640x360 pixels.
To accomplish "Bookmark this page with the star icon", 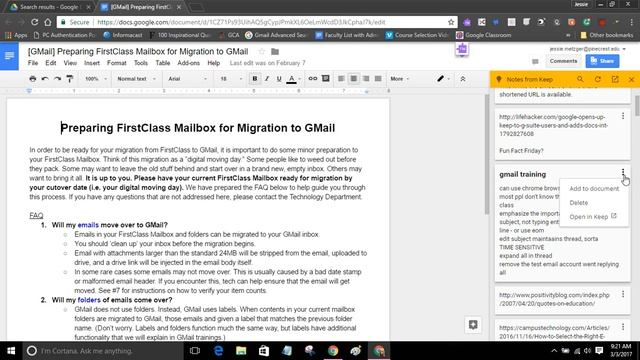I will coord(451,22).
